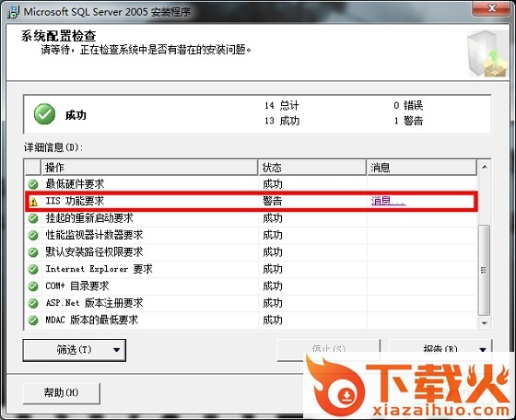Click the yellow warning icon for IIS 功能要求

[x=33, y=202]
